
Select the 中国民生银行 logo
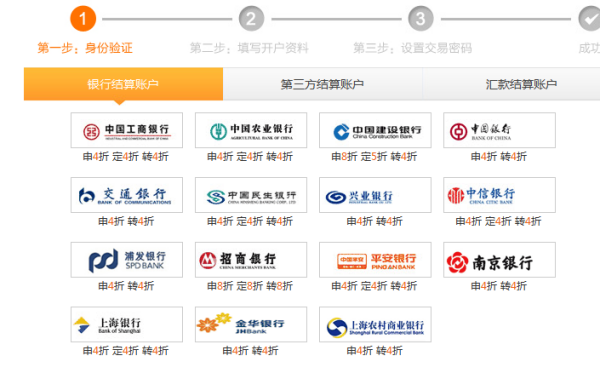coord(251,195)
